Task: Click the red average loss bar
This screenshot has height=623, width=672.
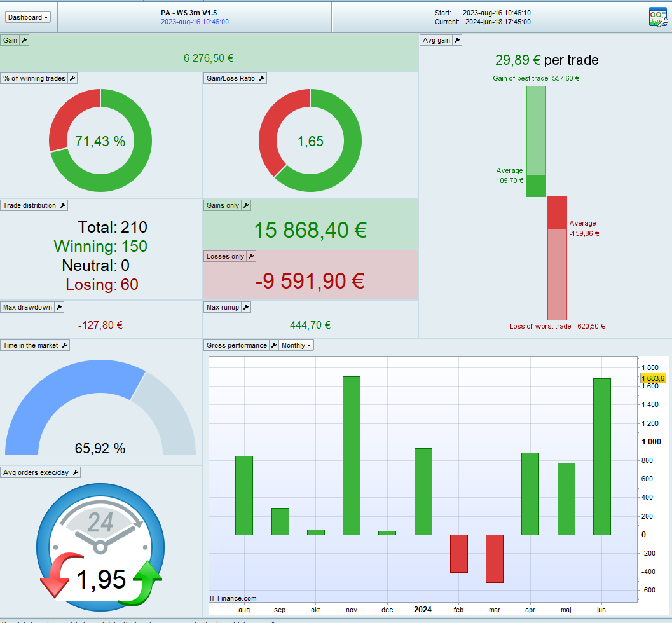Action: pos(557,213)
